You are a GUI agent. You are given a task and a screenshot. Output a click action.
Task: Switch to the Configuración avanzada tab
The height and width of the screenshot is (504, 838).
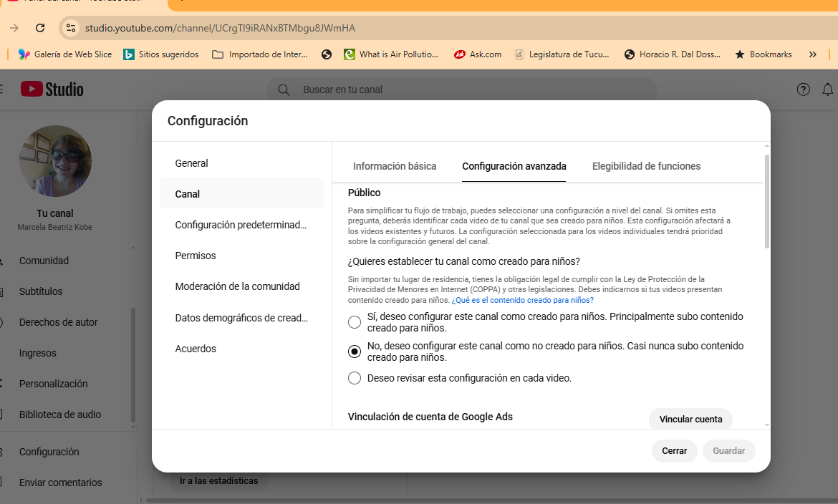(514, 166)
